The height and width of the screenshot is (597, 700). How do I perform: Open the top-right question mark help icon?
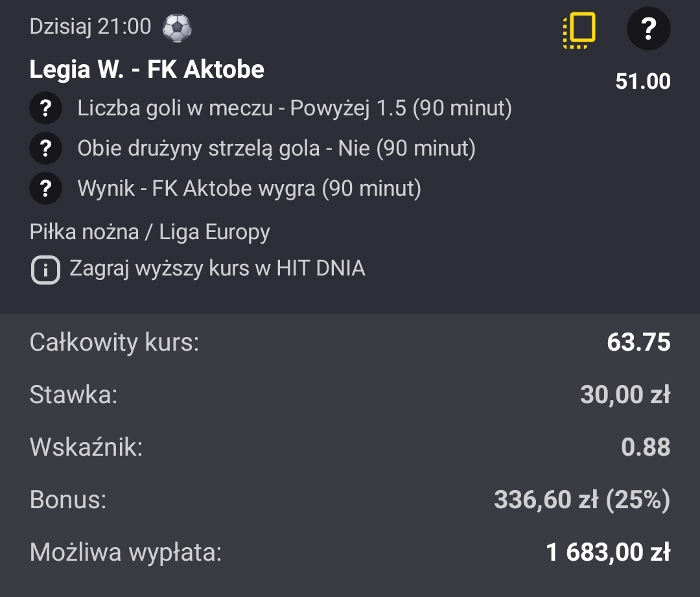[648, 29]
